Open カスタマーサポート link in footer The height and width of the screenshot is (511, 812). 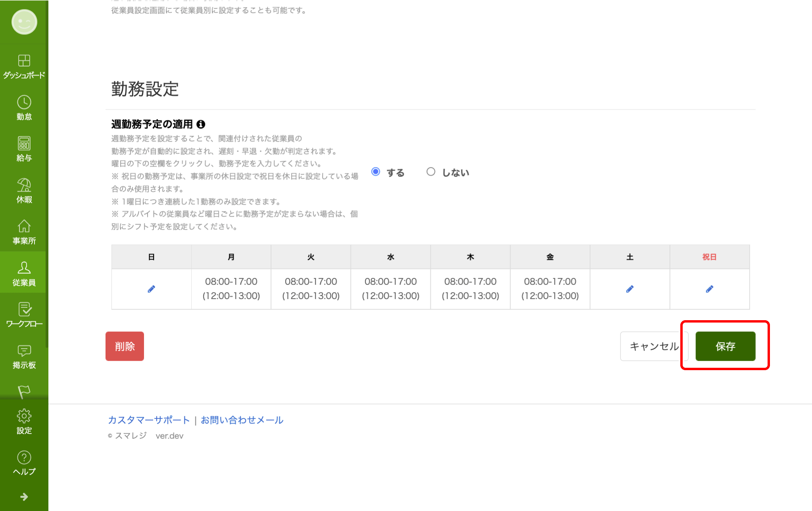click(x=149, y=420)
